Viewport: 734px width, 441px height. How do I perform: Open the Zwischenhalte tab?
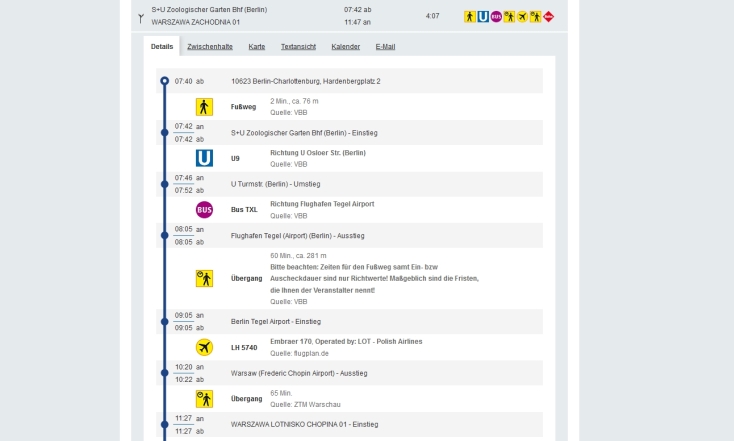click(210, 46)
